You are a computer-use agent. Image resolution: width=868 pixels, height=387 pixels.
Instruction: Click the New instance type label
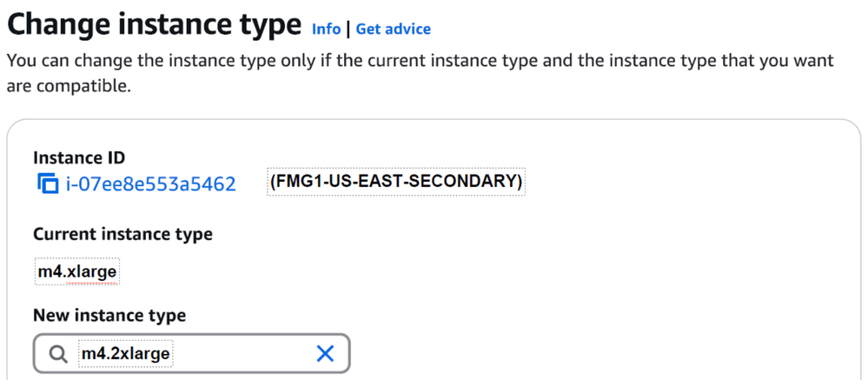point(109,315)
